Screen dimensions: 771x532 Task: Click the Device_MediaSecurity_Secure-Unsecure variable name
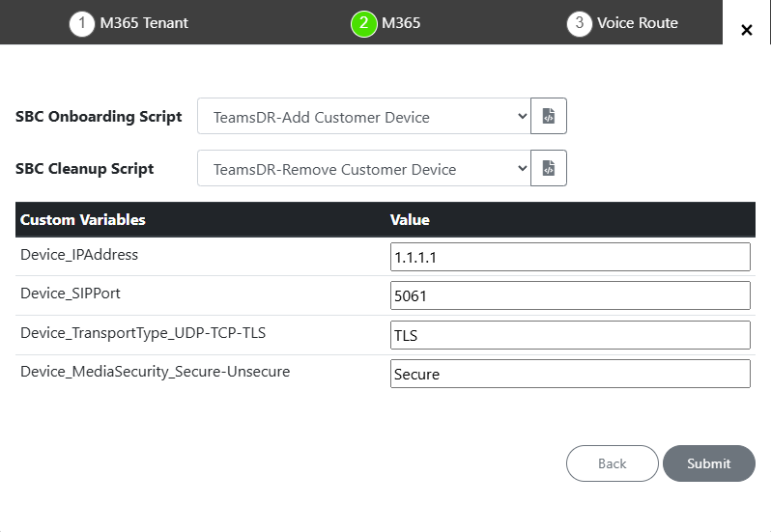(x=155, y=372)
